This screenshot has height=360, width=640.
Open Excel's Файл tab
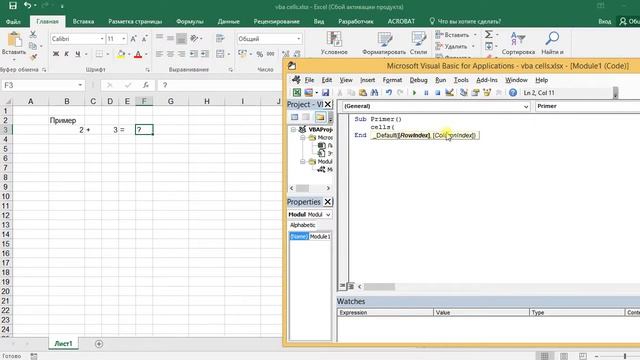pyautogui.click(x=13, y=21)
